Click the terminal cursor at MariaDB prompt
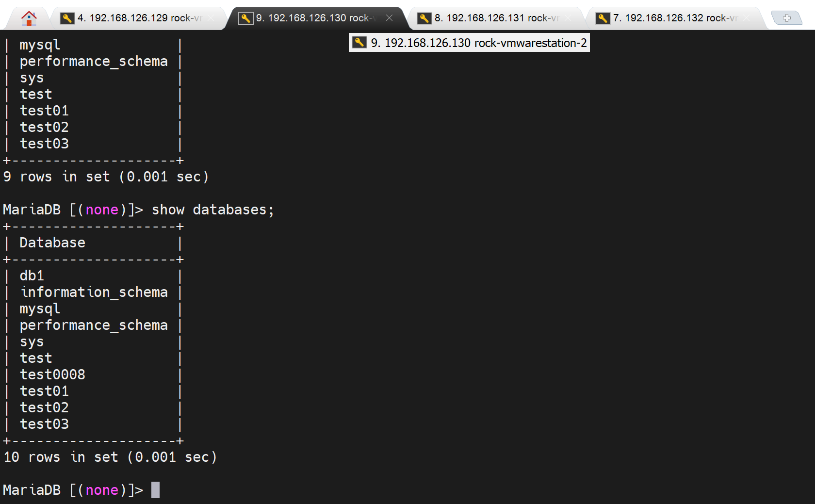Screen dimensions: 815x504 pos(155,490)
